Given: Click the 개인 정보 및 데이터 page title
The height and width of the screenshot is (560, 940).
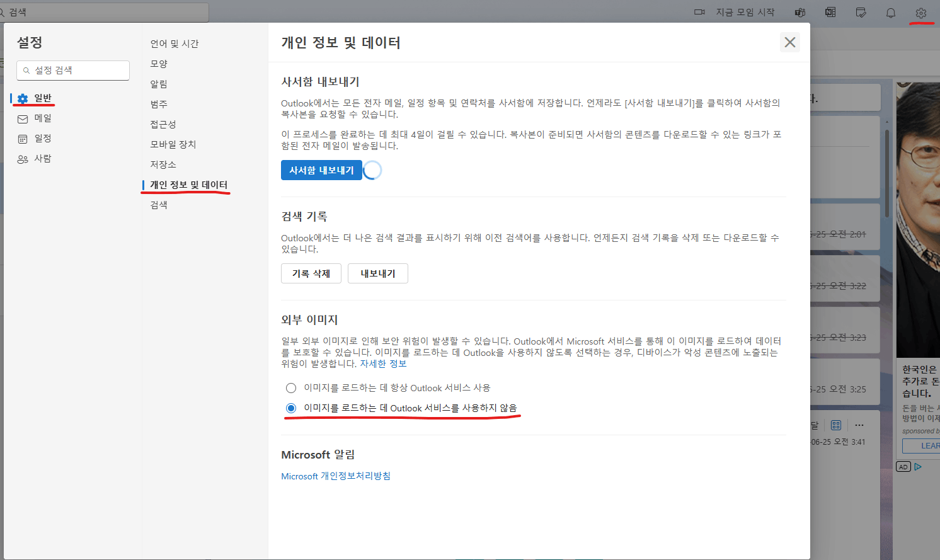Looking at the screenshot, I should coord(341,42).
